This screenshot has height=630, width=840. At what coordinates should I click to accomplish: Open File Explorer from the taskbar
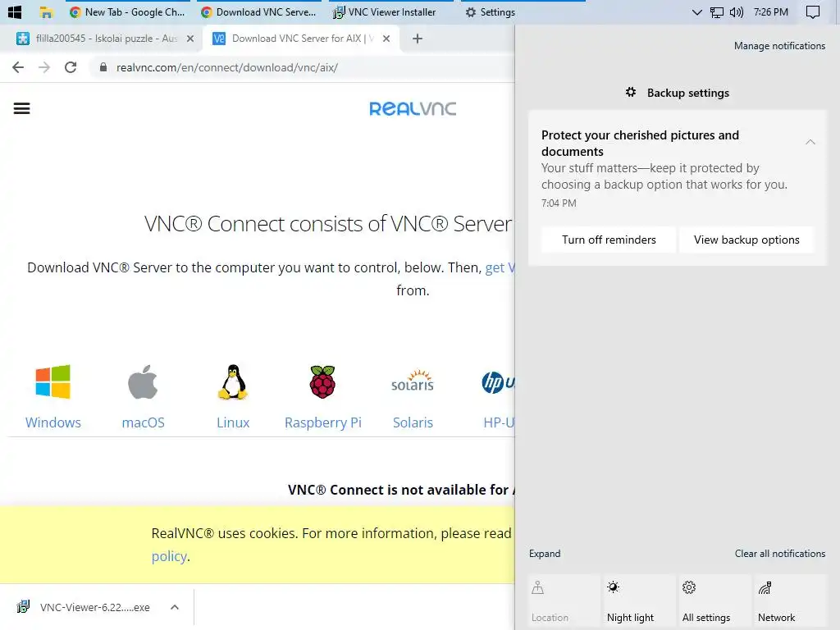46,11
